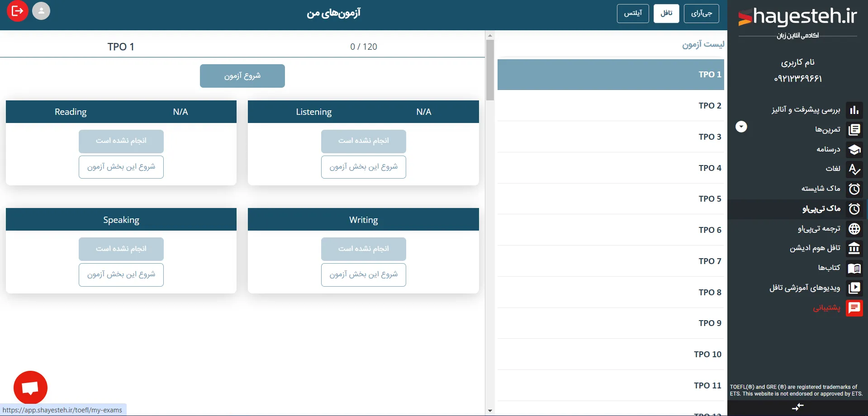This screenshot has height=416, width=868.
Task: Click the شروع آزمون start exam button
Action: click(242, 76)
